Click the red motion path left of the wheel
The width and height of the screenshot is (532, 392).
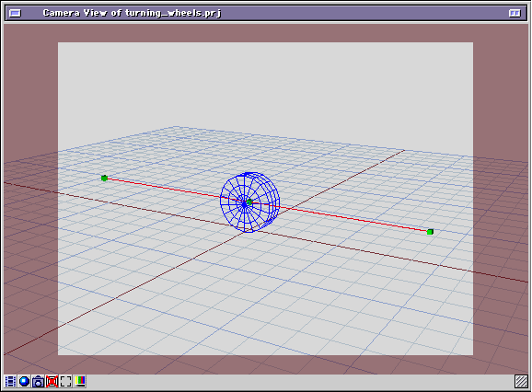coord(163,189)
